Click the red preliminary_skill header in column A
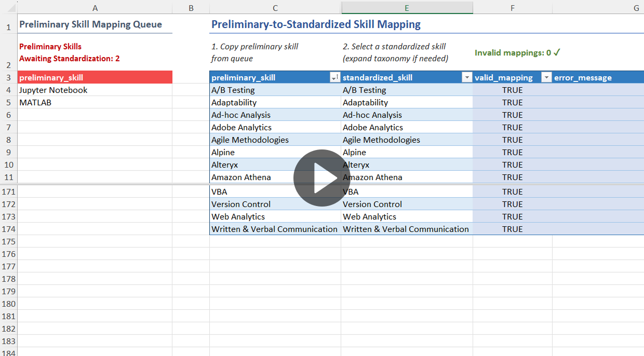 (x=95, y=77)
